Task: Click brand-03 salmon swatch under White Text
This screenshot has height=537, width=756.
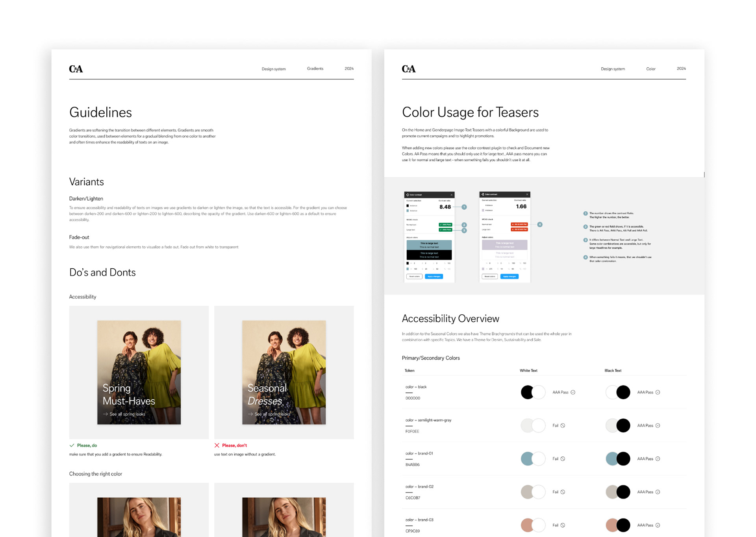Action: click(527, 525)
